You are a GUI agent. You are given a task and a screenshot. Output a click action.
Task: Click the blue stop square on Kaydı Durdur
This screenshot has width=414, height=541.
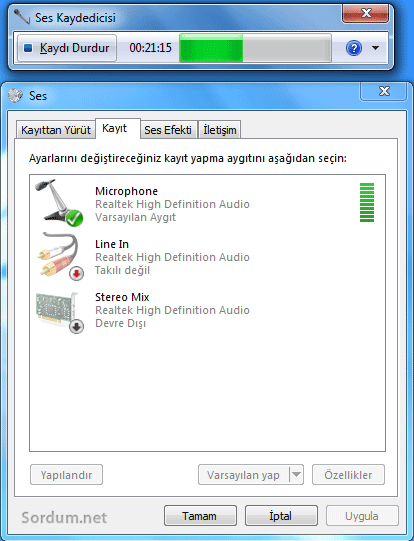(28, 48)
